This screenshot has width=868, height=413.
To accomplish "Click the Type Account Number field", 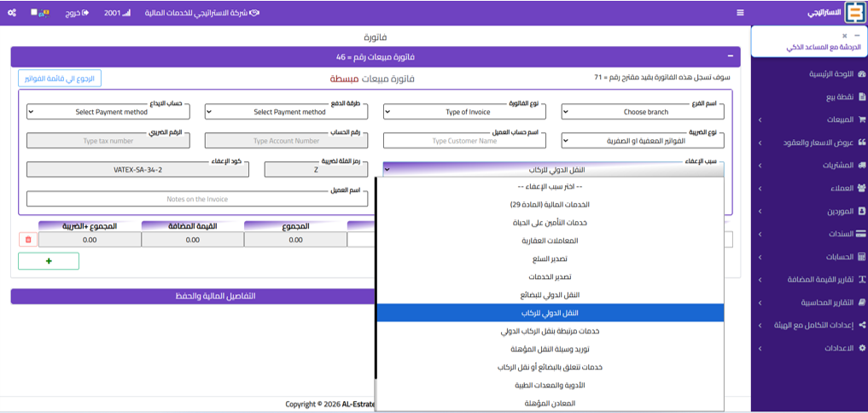I will (286, 141).
